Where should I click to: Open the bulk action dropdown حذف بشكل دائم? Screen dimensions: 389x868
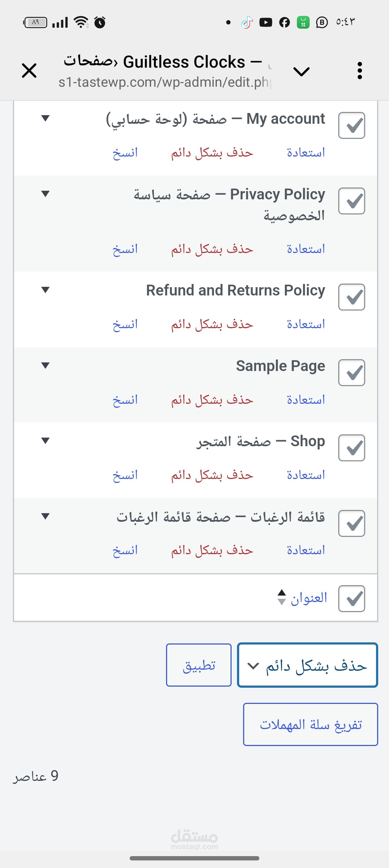(x=308, y=665)
